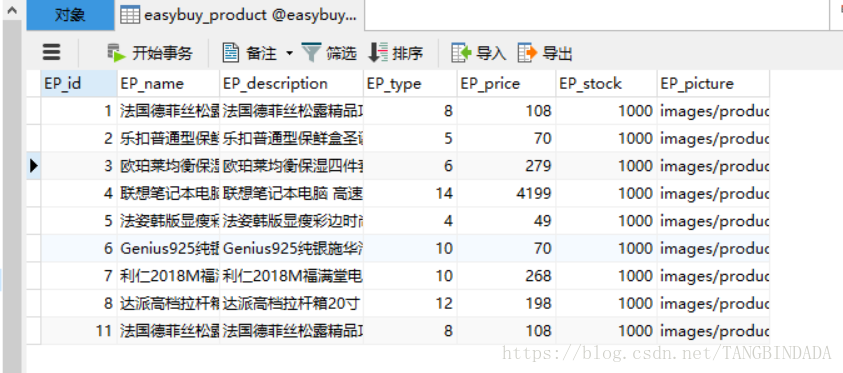
Task: Select the name cell Genius925纯银
Action: tap(168, 248)
